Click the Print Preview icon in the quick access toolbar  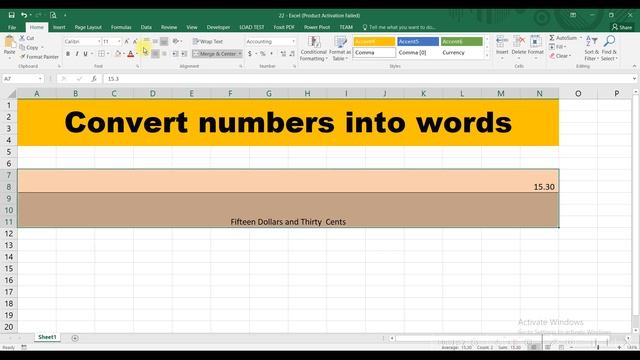pyautogui.click(x=53, y=15)
